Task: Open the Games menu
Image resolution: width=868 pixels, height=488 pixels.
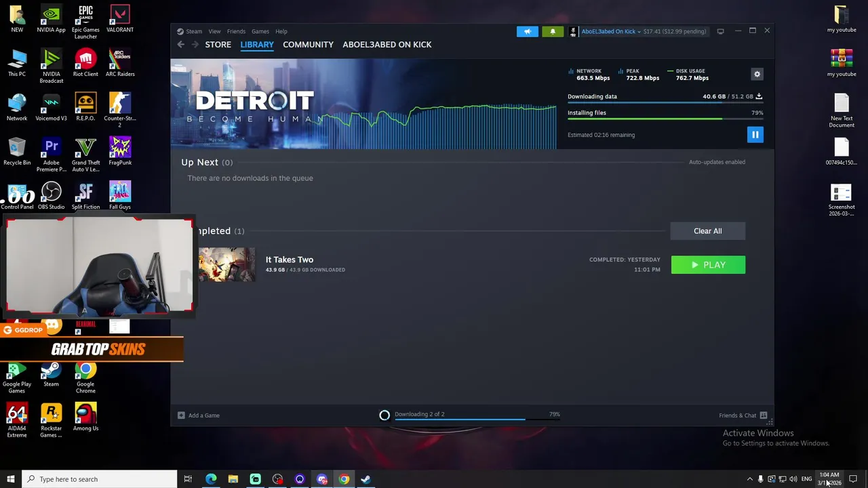Action: [260, 31]
